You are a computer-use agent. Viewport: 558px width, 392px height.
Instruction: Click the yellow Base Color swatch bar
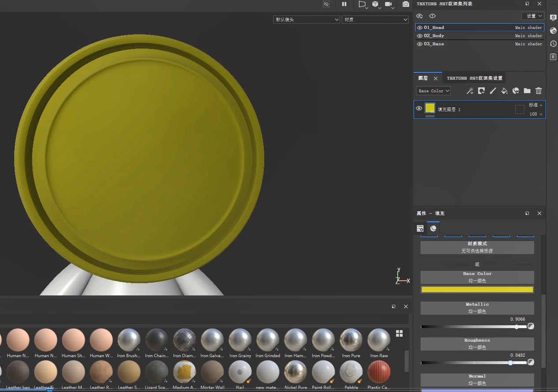click(477, 290)
